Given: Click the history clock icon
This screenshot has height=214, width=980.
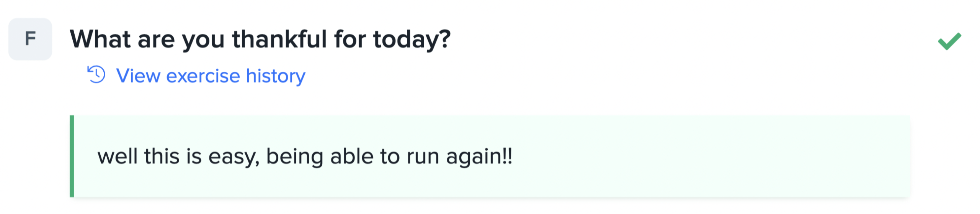Looking at the screenshot, I should coord(96,74).
